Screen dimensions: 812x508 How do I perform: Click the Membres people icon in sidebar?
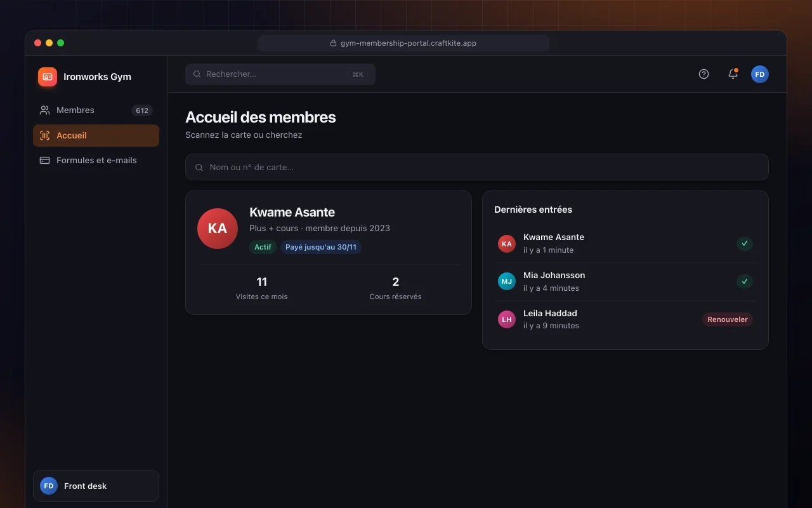(x=44, y=110)
